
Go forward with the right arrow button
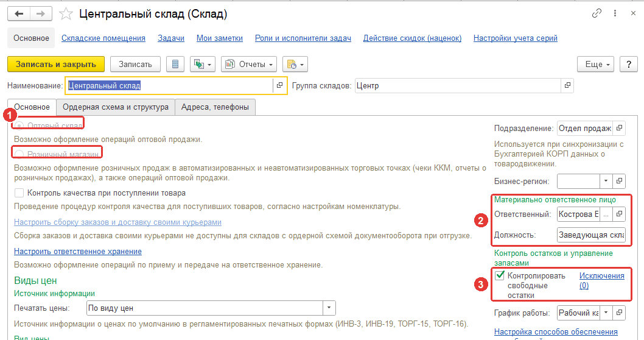point(41,13)
